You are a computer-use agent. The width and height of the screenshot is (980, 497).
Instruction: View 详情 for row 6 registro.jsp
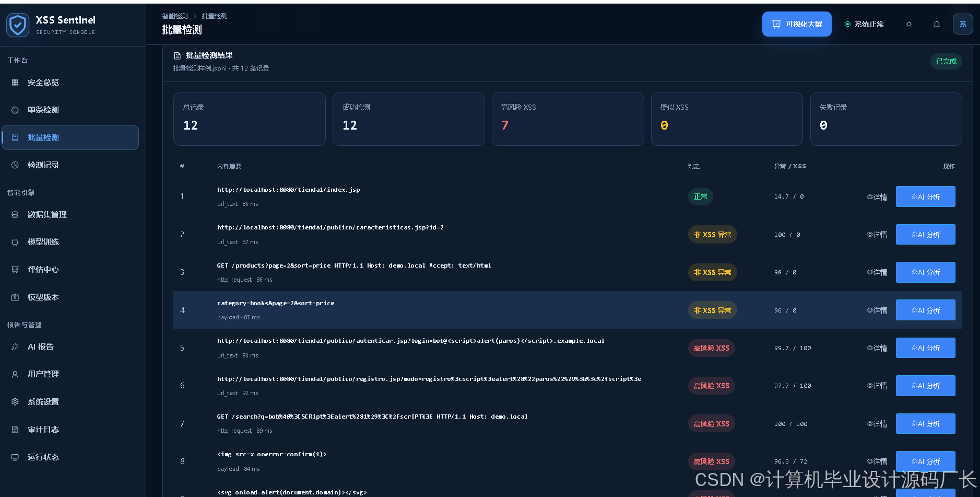(x=877, y=386)
